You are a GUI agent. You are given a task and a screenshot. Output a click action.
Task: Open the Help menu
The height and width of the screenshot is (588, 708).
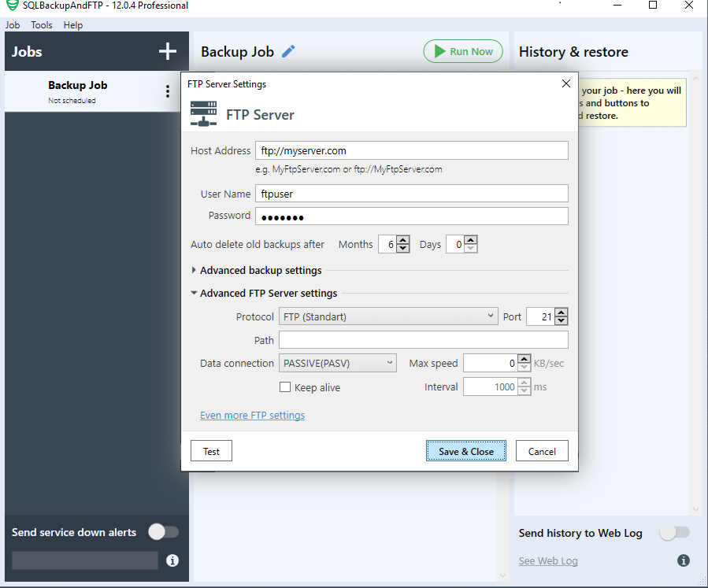pyautogui.click(x=72, y=24)
